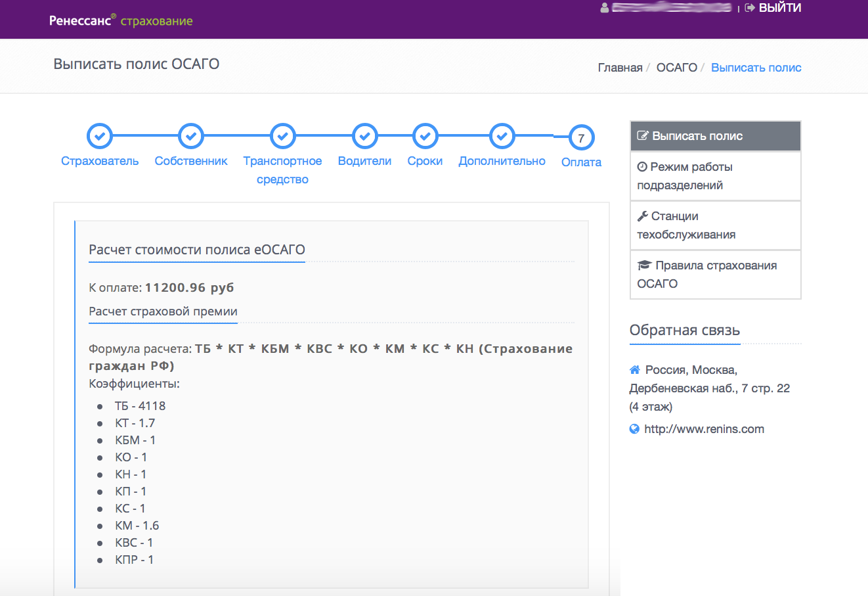This screenshot has width=868, height=596.
Task: Click the Страхователь step checkmark circle
Action: 100,137
